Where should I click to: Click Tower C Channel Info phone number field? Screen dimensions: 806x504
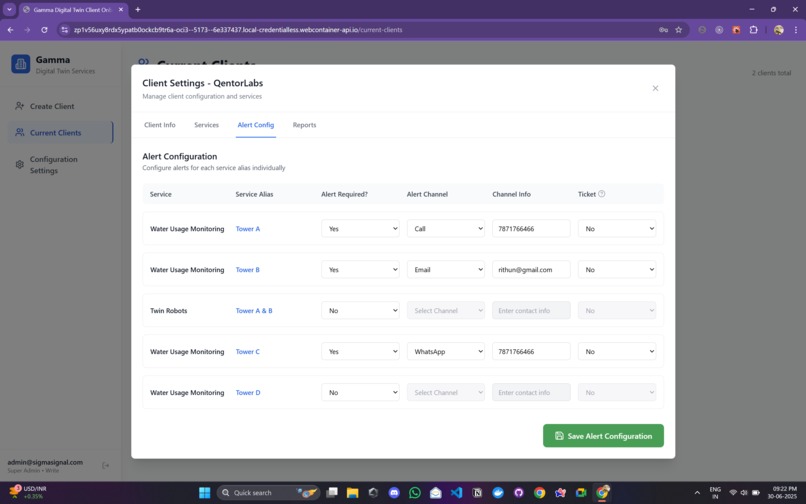click(x=531, y=351)
